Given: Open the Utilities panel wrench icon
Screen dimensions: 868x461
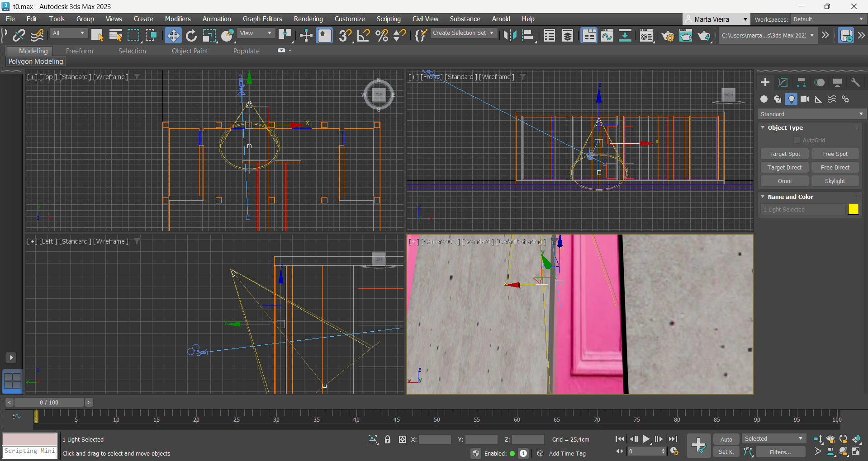Looking at the screenshot, I should (x=855, y=82).
